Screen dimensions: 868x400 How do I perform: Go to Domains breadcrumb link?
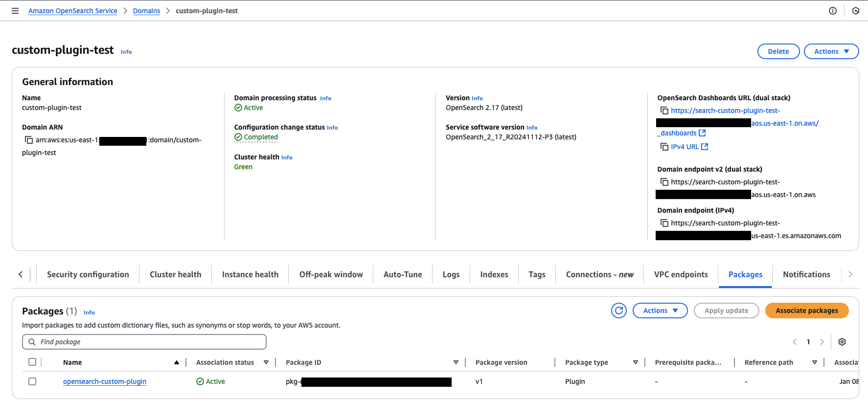tap(146, 11)
